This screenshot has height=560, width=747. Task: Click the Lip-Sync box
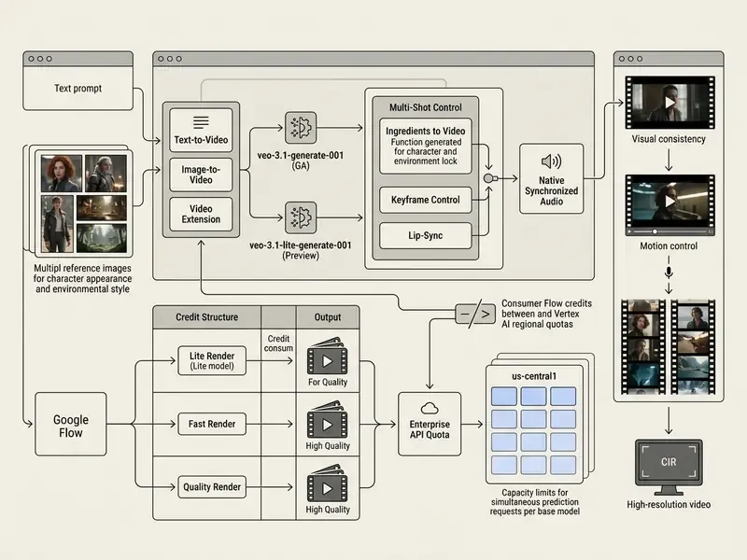point(426,235)
